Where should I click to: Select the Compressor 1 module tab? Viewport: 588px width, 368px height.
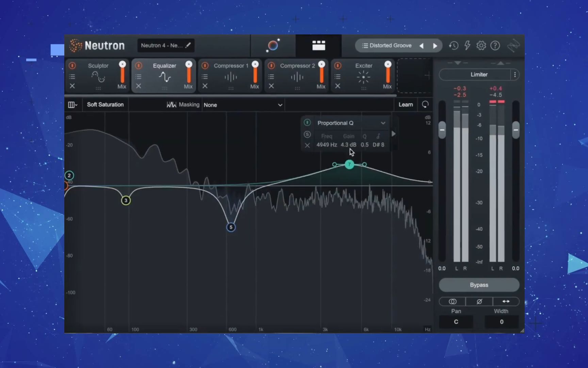pos(229,76)
